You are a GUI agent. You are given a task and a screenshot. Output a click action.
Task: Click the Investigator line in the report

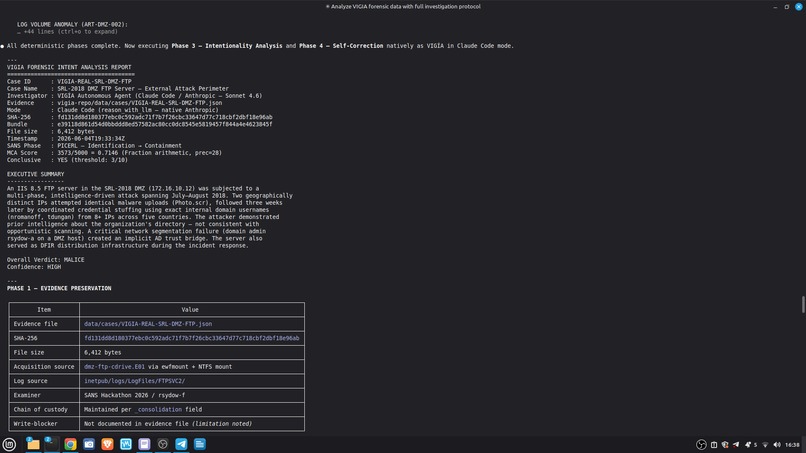tap(134, 96)
